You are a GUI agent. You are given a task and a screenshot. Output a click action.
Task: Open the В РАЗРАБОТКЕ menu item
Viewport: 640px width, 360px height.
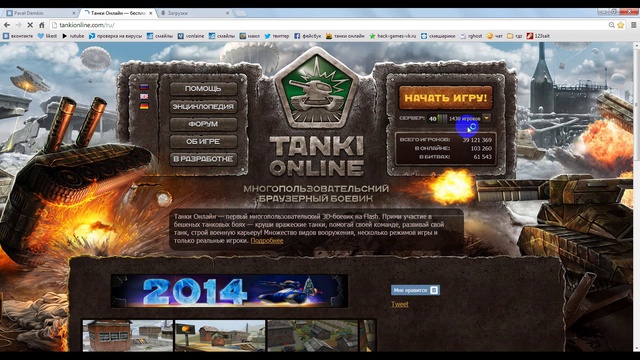coord(203,159)
